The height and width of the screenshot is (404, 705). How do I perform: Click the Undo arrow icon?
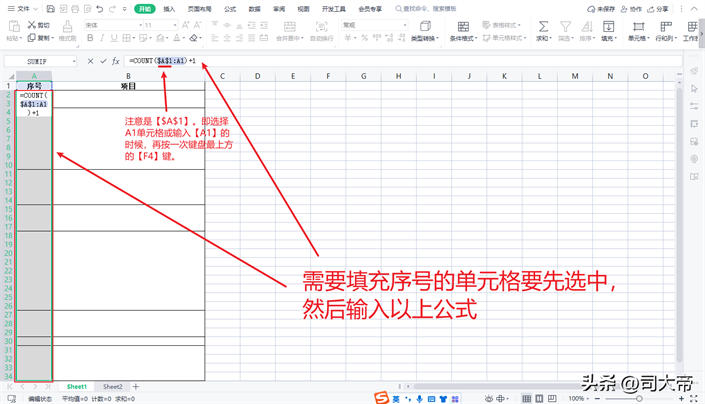tap(99, 9)
